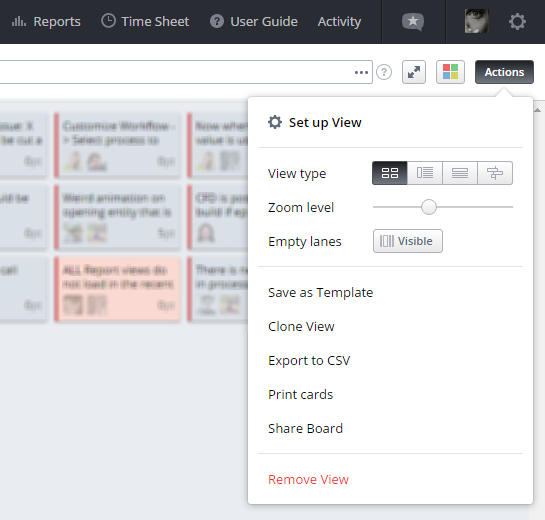Click the Remove View link

[308, 479]
